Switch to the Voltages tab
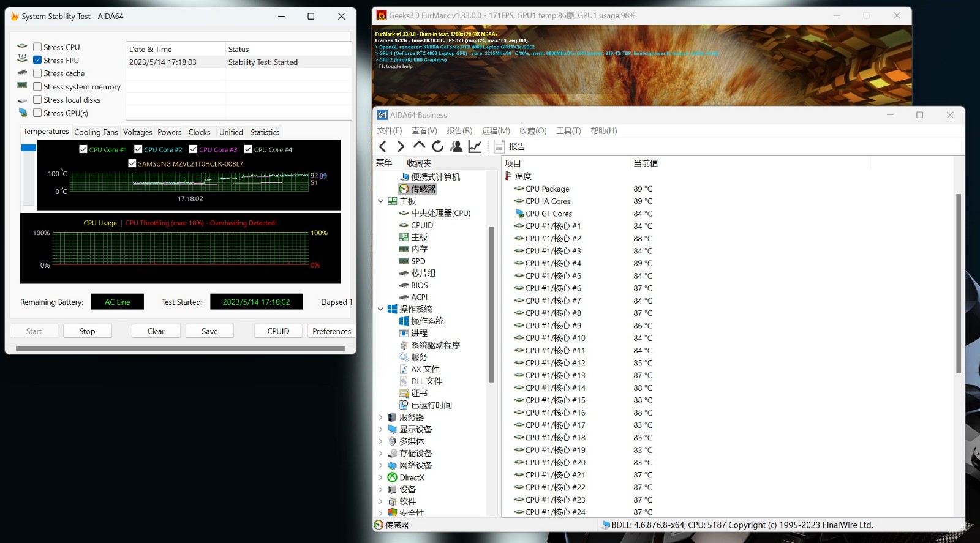 click(138, 132)
